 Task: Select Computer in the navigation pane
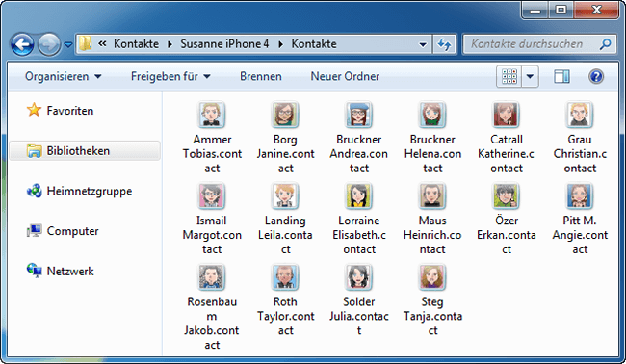click(63, 231)
